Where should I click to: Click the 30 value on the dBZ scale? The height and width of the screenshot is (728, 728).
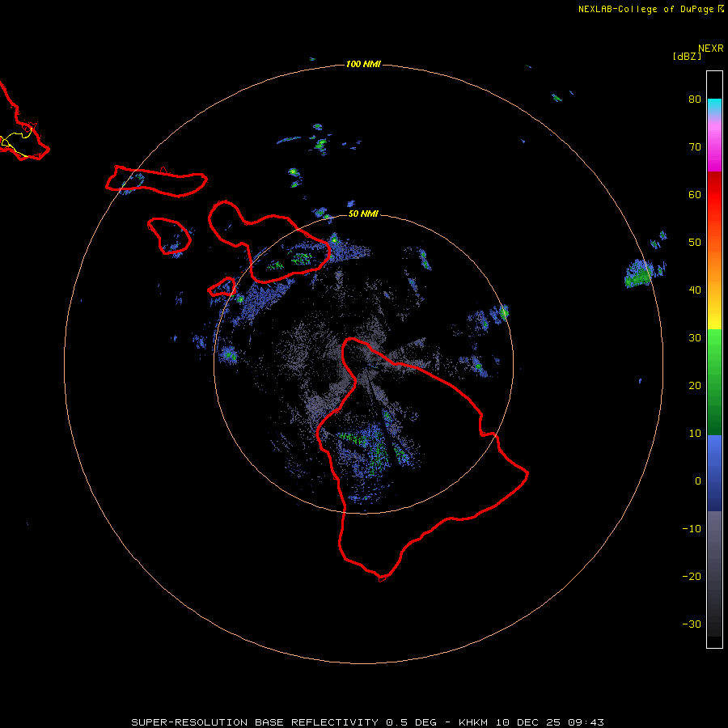[x=695, y=338]
